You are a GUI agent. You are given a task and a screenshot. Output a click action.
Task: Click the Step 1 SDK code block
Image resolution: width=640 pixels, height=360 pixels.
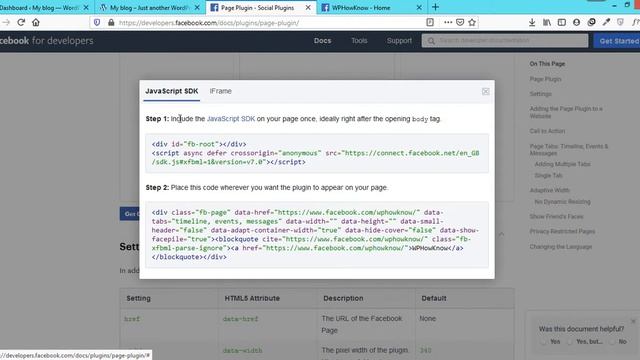point(317,153)
